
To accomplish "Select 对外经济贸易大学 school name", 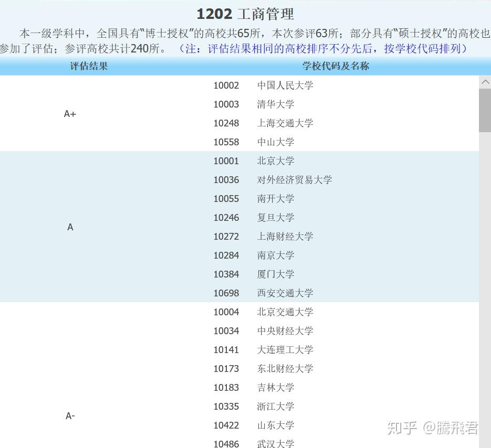I will [295, 179].
